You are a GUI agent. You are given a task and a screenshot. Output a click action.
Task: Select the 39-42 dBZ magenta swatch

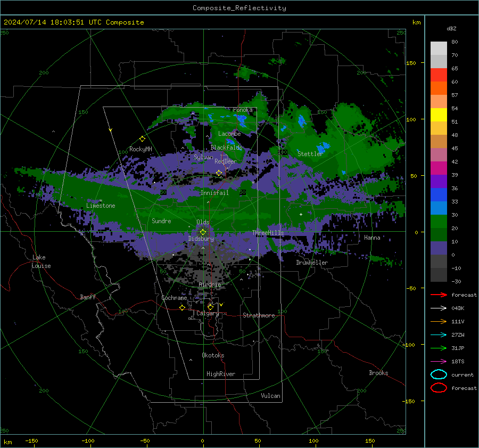click(439, 168)
